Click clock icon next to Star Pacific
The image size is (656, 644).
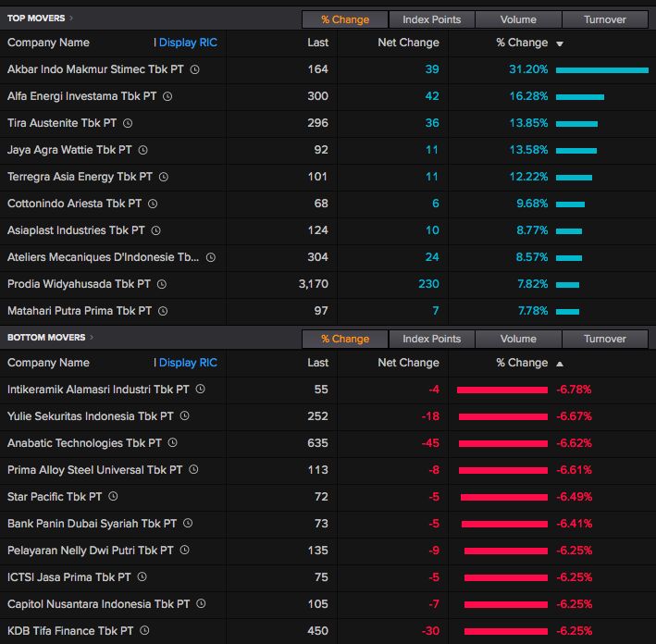click(114, 496)
